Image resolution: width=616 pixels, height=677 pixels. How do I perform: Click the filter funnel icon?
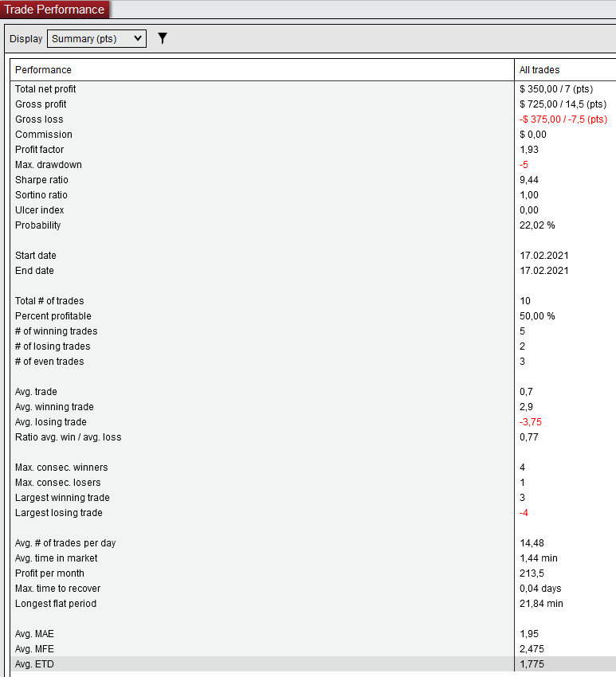163,38
